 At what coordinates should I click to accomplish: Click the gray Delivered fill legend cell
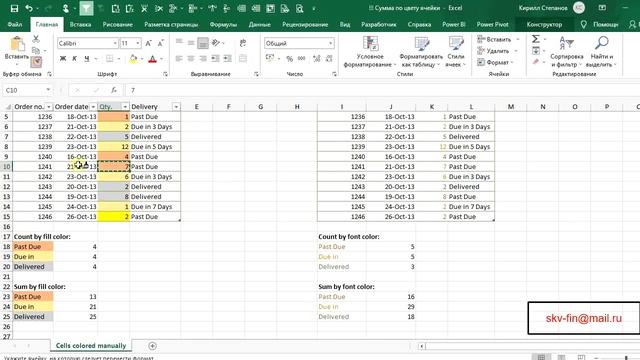tap(33, 267)
